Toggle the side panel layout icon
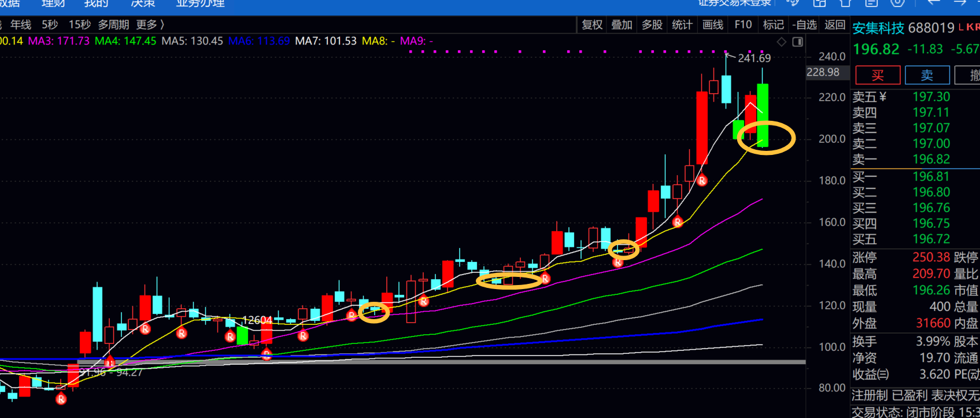980x418 pixels. pyautogui.click(x=797, y=42)
